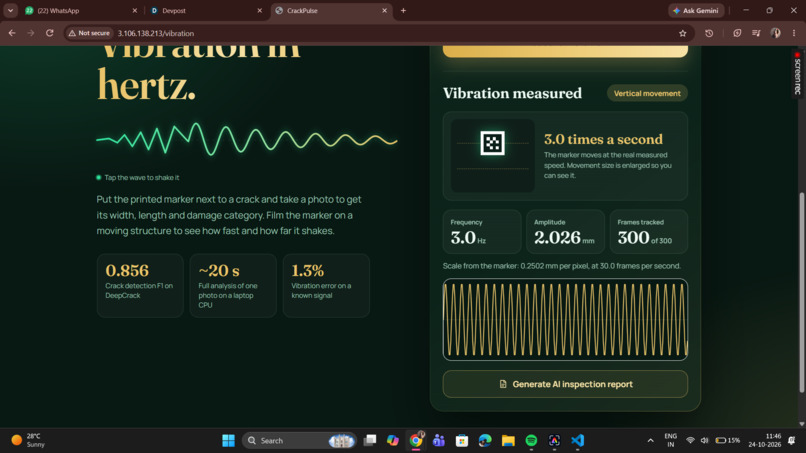This screenshot has height=453, width=806.
Task: Go back to previous page
Action: coord(12,33)
